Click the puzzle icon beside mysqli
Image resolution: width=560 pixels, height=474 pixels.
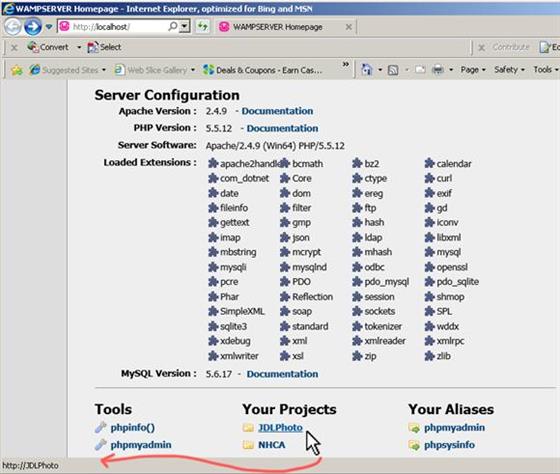[x=213, y=267]
